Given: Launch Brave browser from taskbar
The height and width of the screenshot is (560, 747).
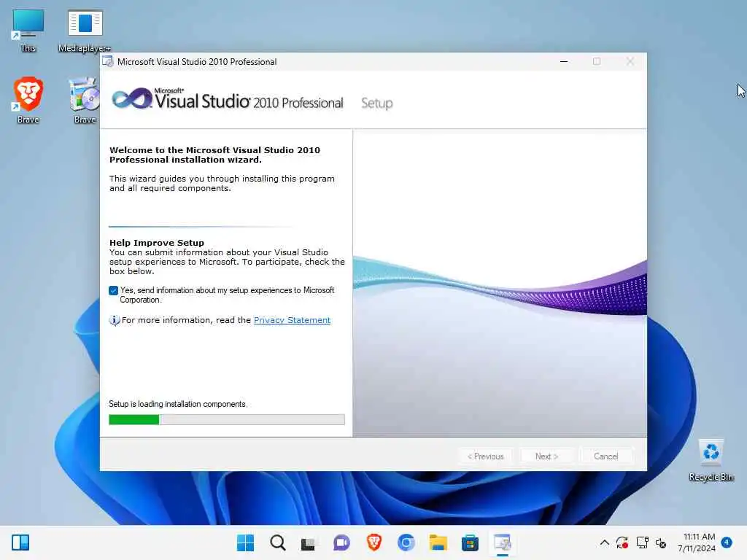Looking at the screenshot, I should (374, 542).
